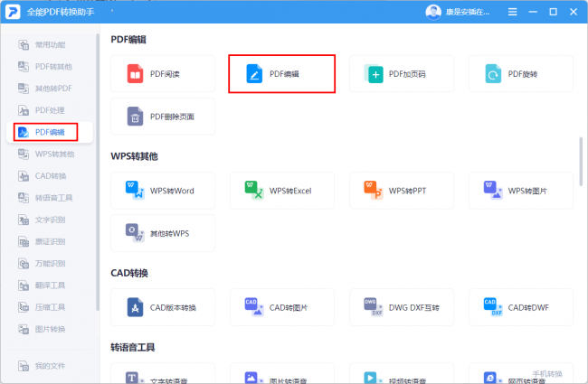
Task: Open the PDF阅读 reader tool
Action: click(x=163, y=74)
